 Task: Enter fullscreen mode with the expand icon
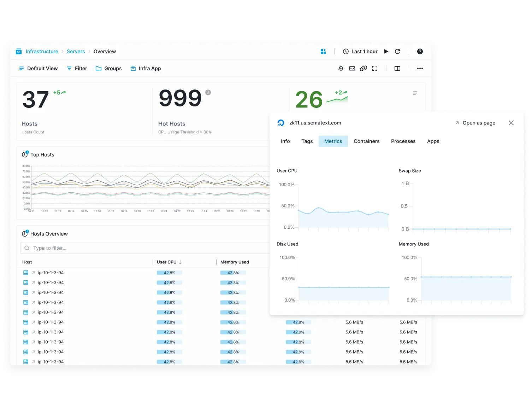coord(375,69)
